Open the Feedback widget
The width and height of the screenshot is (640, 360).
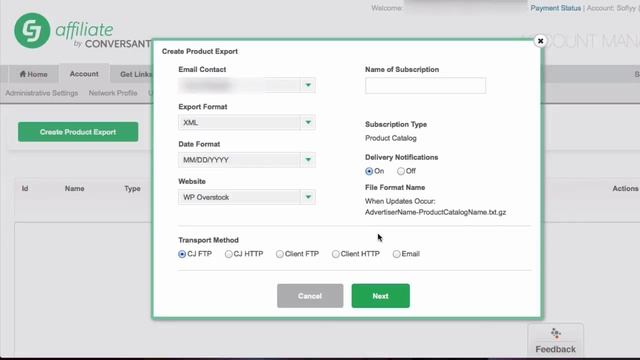click(555, 340)
